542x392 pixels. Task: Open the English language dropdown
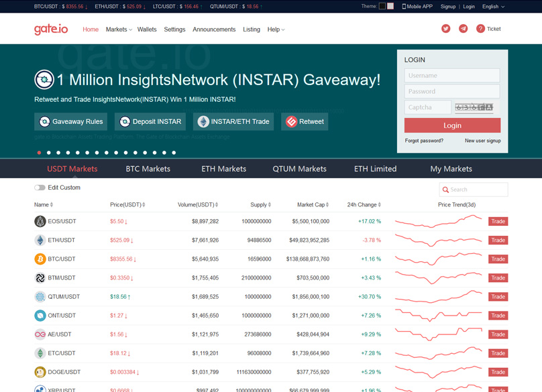point(493,7)
